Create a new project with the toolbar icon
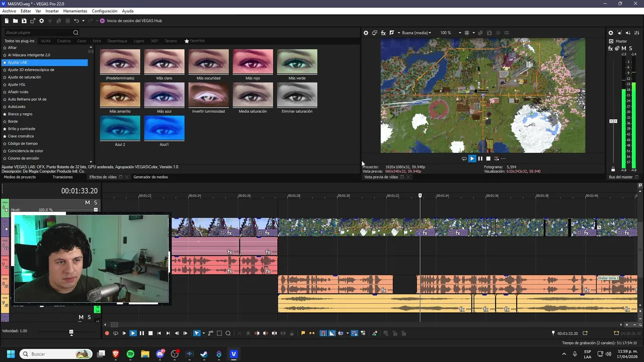The image size is (644, 362). tap(7, 21)
